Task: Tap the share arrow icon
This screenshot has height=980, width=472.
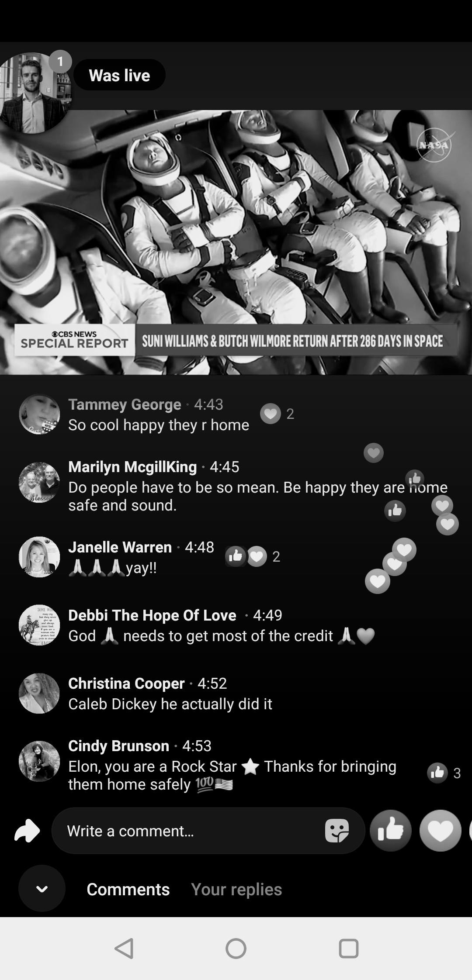Action: 27,830
